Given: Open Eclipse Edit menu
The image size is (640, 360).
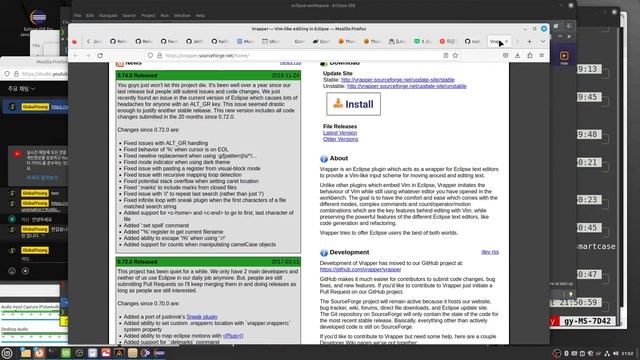Looking at the screenshot, I should click(x=90, y=16).
